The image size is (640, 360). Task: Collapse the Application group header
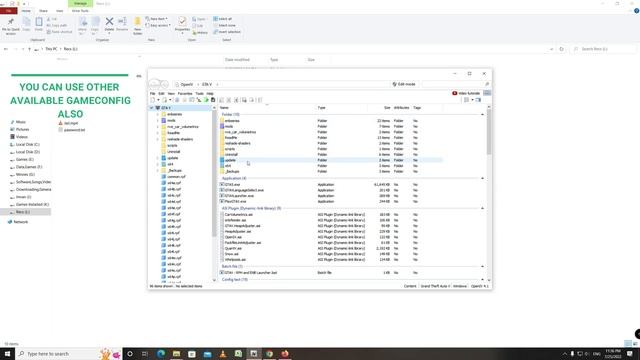click(x=482, y=178)
